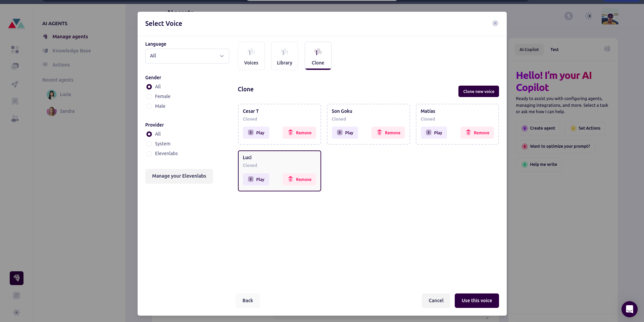Open the Language dropdown
The height and width of the screenshot is (322, 644).
(x=187, y=56)
